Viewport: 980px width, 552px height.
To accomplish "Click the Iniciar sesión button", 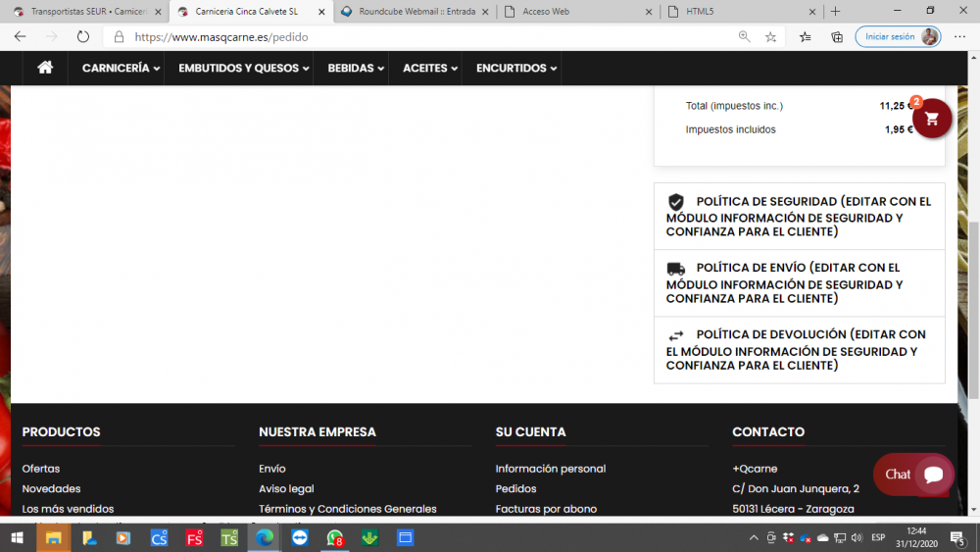I will (898, 37).
